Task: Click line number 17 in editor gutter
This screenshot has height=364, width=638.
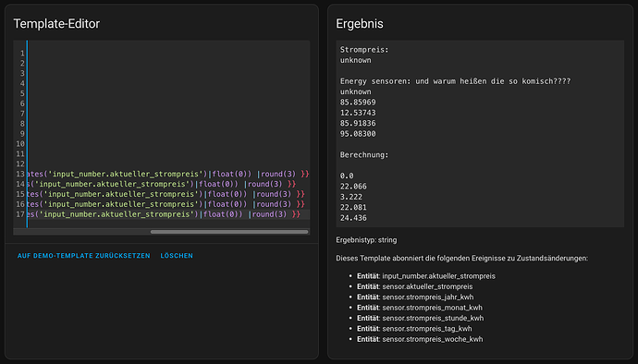Action: pos(20,214)
